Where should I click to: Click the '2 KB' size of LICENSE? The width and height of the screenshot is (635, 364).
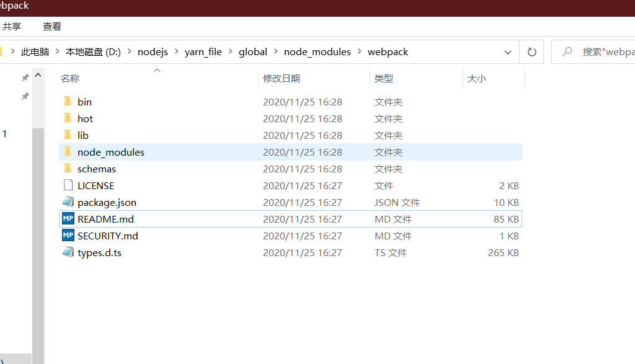click(509, 185)
